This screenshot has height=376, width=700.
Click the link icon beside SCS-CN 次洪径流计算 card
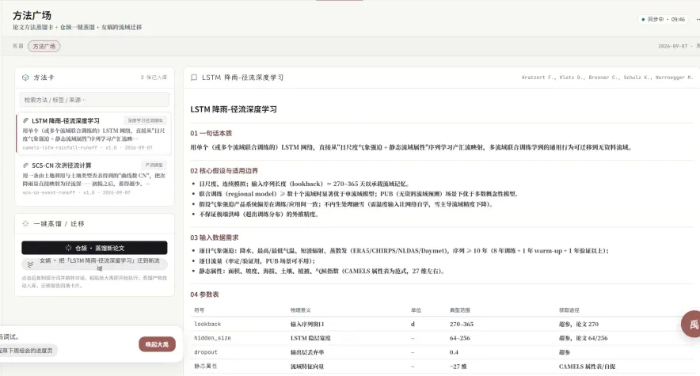[x=25, y=165]
